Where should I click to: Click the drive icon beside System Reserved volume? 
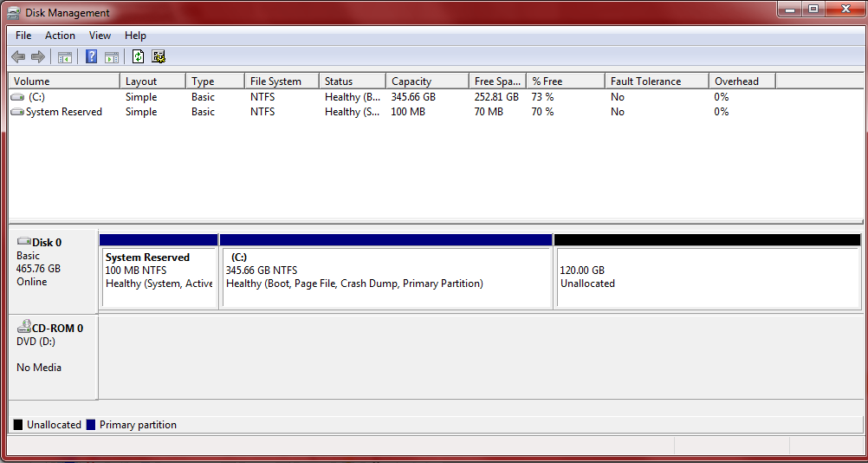point(17,113)
